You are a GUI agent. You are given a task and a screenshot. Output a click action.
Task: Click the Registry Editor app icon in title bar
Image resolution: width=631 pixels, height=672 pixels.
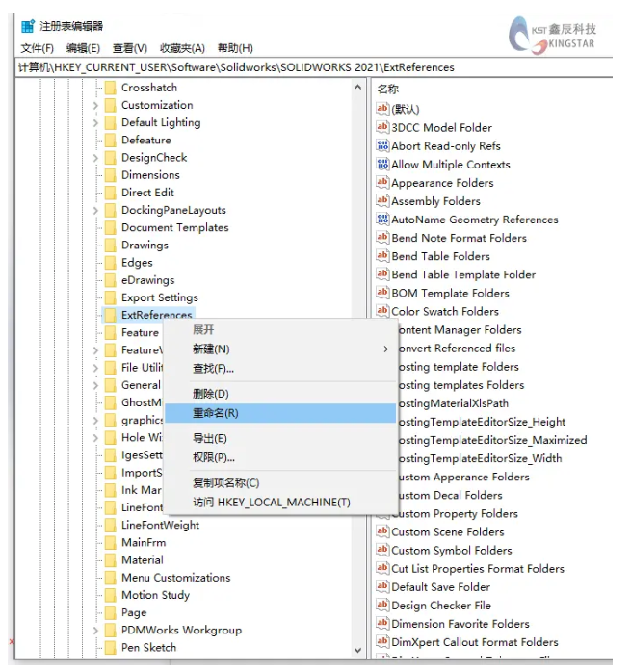tap(28, 26)
